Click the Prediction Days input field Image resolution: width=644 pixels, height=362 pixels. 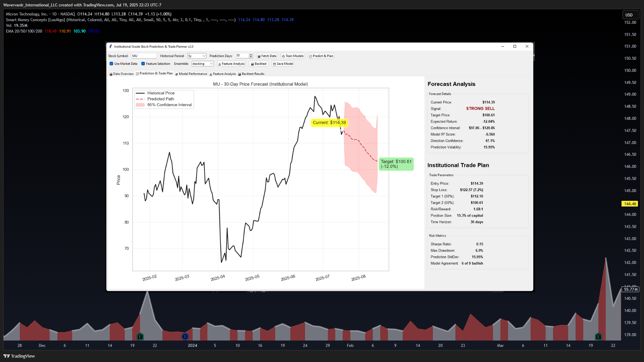point(242,56)
